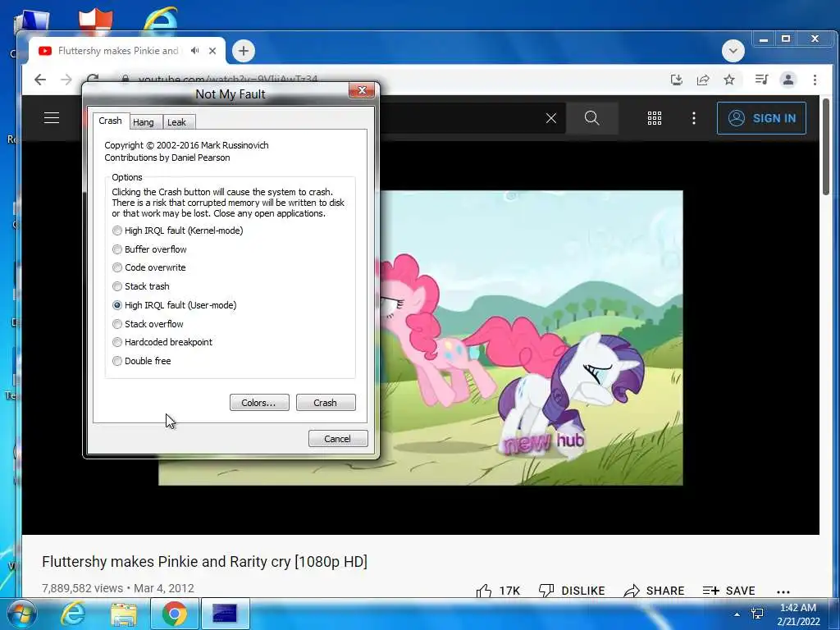The height and width of the screenshot is (630, 840).
Task: Open a new Chrome tab
Action: click(243, 51)
